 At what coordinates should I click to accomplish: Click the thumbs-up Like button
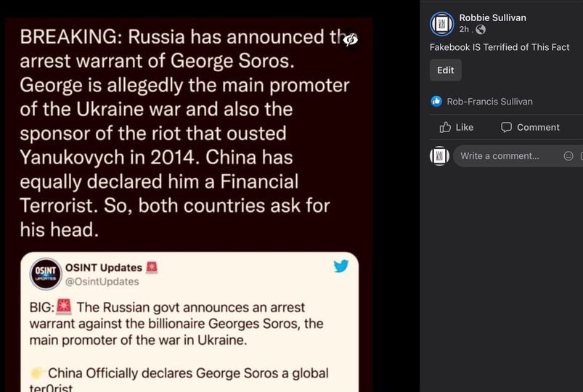pyautogui.click(x=456, y=127)
